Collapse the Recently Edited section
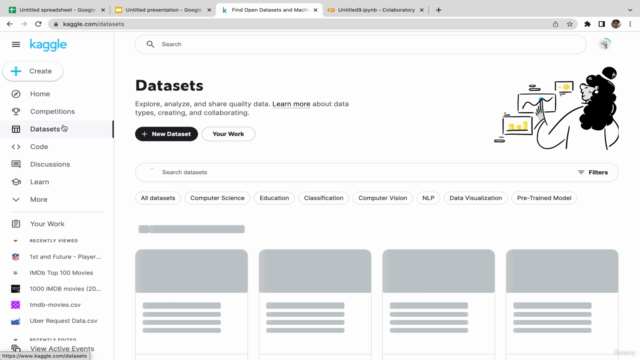 pyautogui.click(x=16, y=340)
